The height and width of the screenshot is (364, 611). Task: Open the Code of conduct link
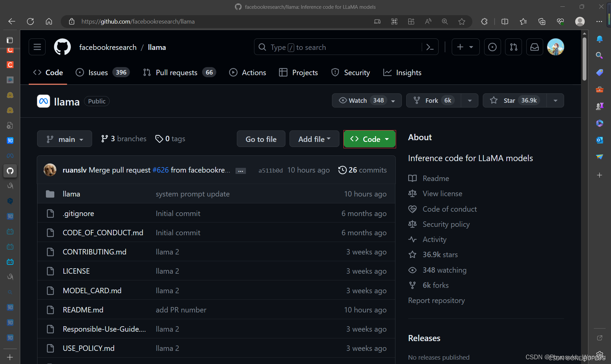coord(442,209)
